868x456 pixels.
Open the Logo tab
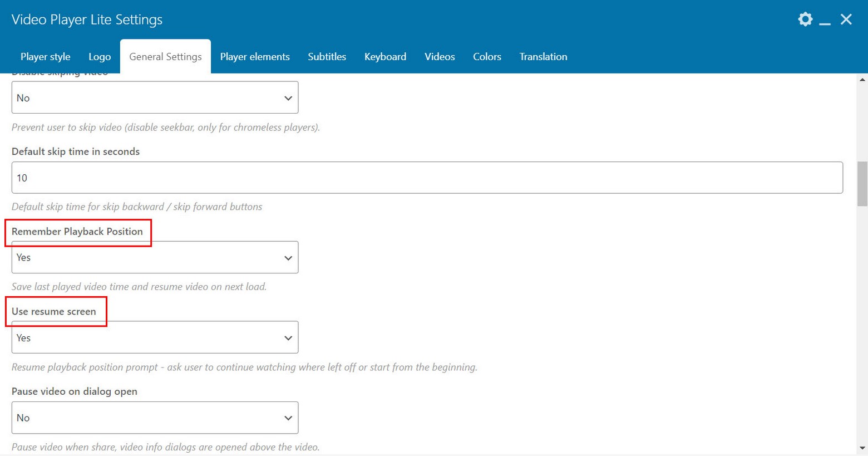[100, 57]
